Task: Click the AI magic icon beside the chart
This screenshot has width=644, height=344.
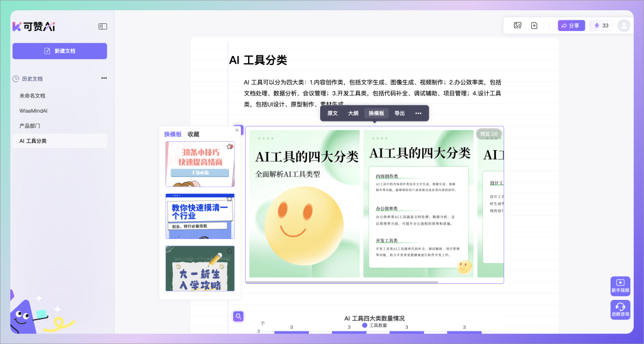Action: [x=238, y=316]
